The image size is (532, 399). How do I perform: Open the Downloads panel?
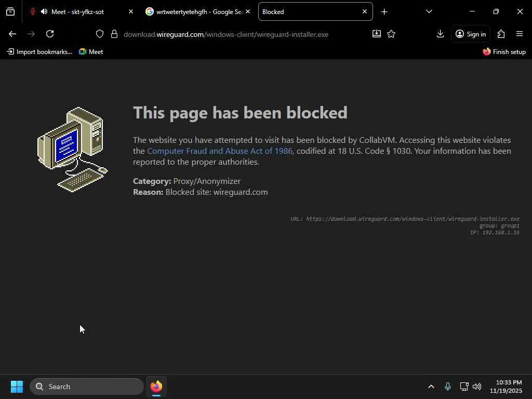pos(440,34)
